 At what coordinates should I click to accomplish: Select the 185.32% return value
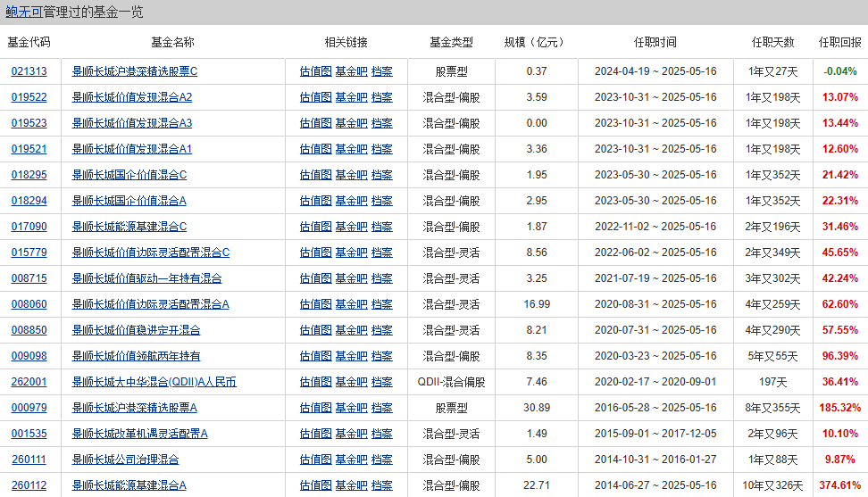click(x=839, y=408)
